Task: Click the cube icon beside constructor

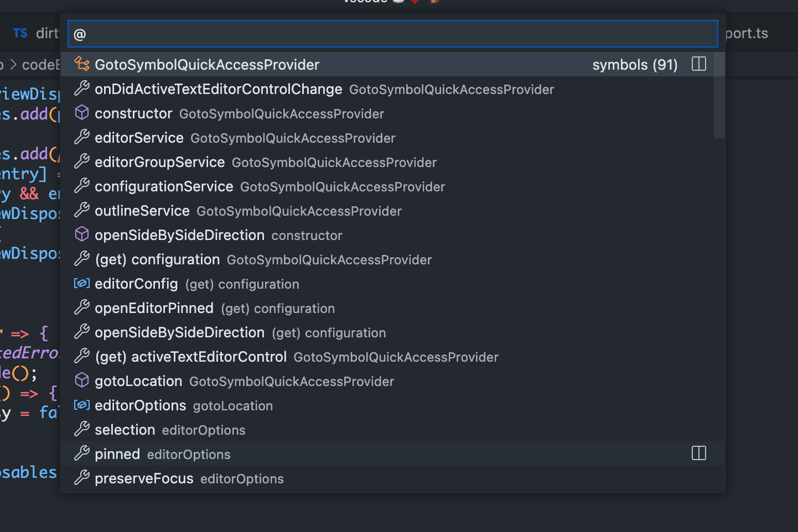Action: click(x=82, y=113)
